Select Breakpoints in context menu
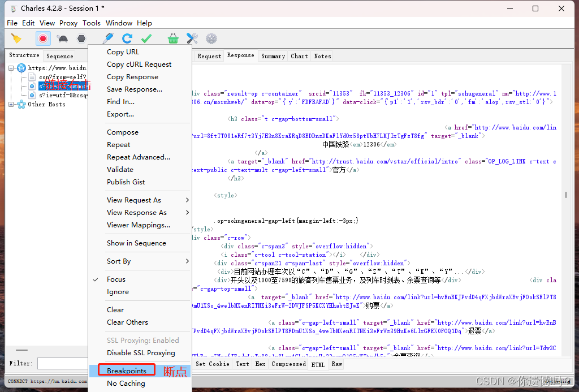 coord(127,371)
